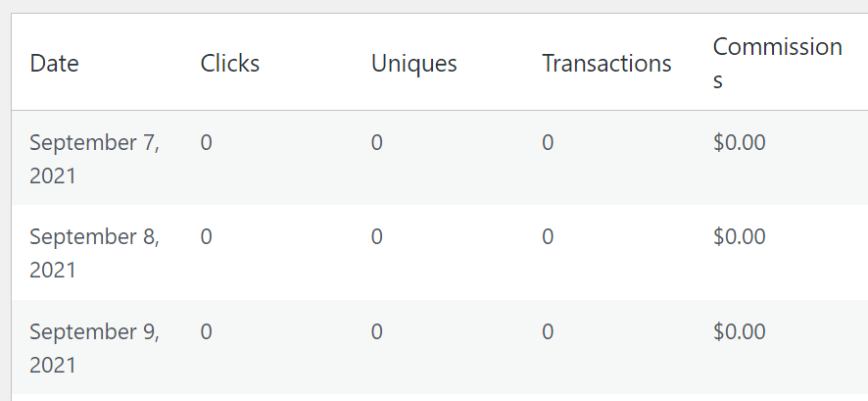
Task: Click the September 9, 2021 date cell
Action: [x=94, y=348]
